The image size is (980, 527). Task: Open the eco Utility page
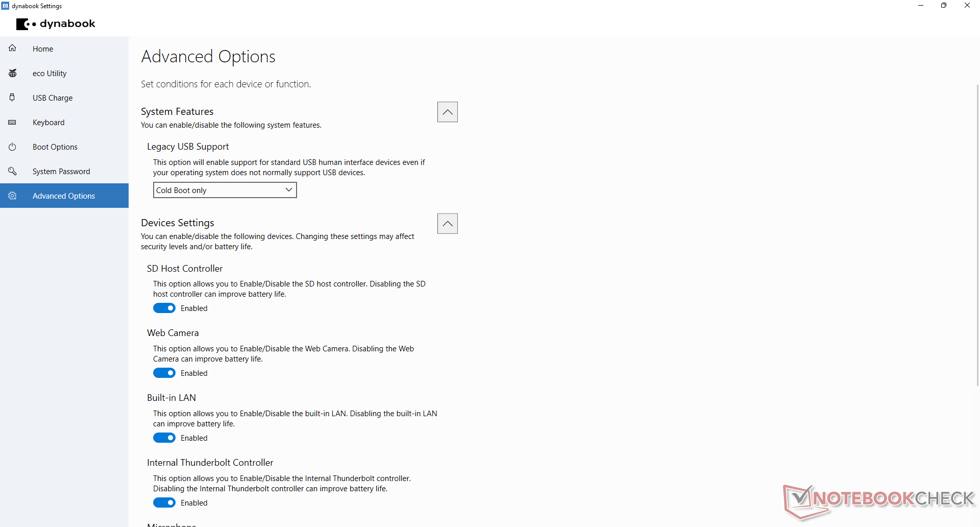[x=64, y=73]
